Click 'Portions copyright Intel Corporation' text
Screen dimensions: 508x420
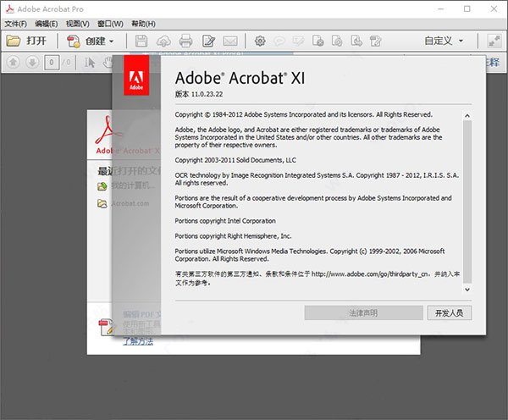225,221
